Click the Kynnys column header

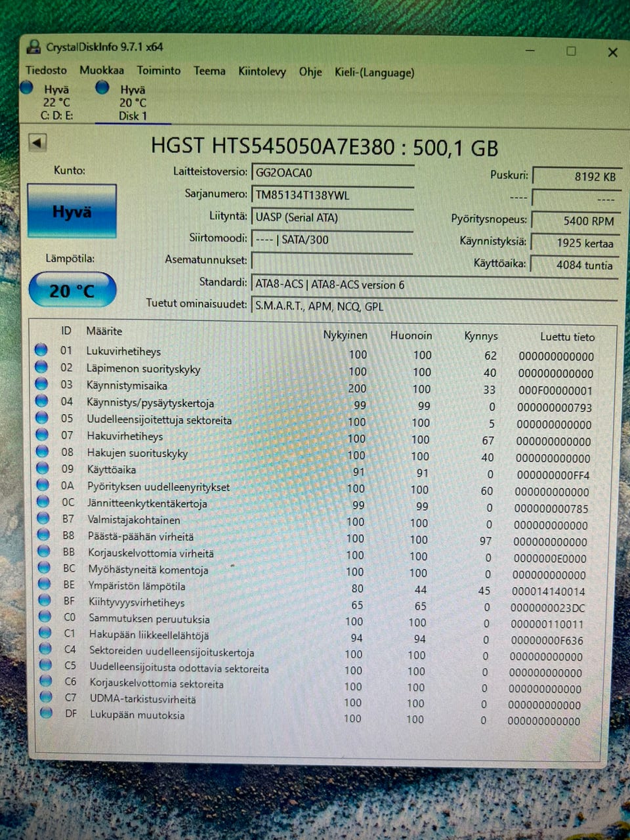point(481,336)
